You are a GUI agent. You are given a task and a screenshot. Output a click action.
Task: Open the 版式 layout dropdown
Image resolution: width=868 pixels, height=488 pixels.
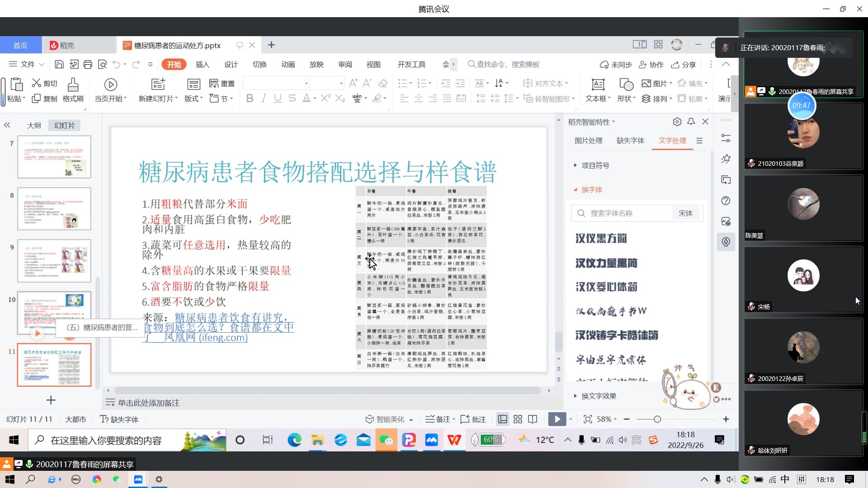coord(193,98)
